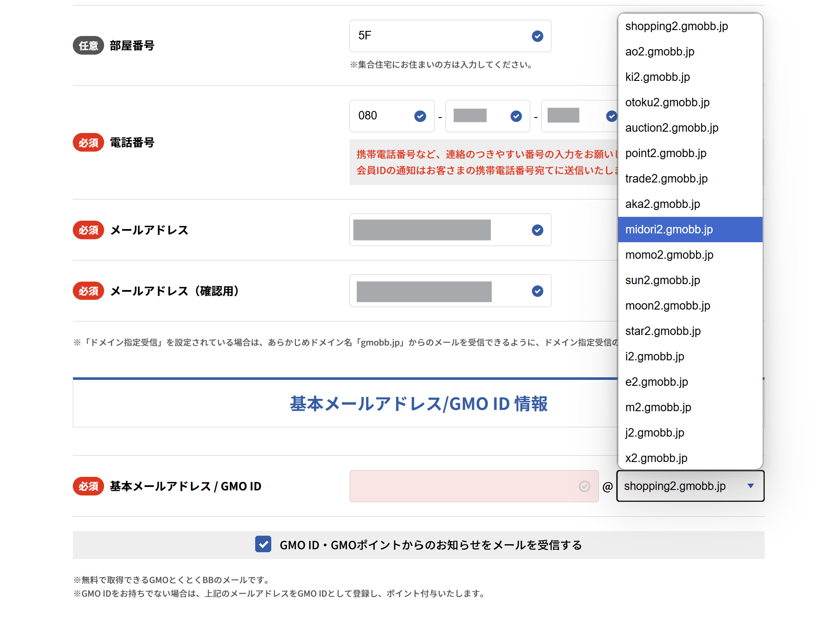Pick x2.gmobb.jp domain option
Screen dimensions: 840x617
point(690,457)
